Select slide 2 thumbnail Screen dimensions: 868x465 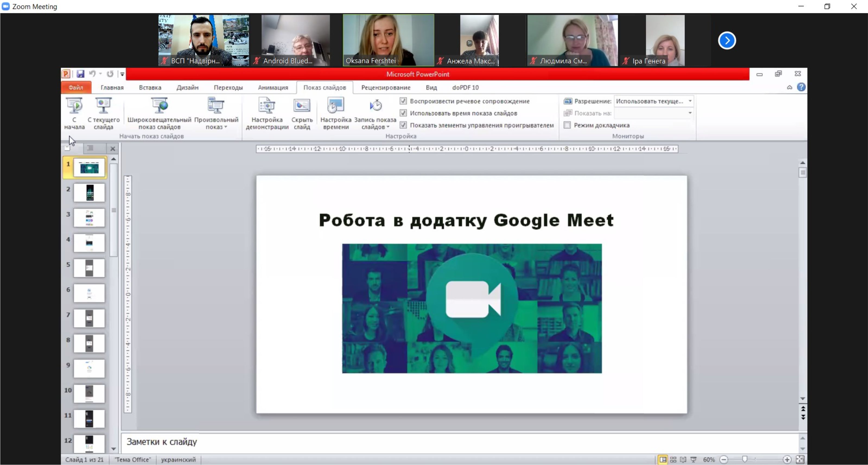(x=89, y=193)
